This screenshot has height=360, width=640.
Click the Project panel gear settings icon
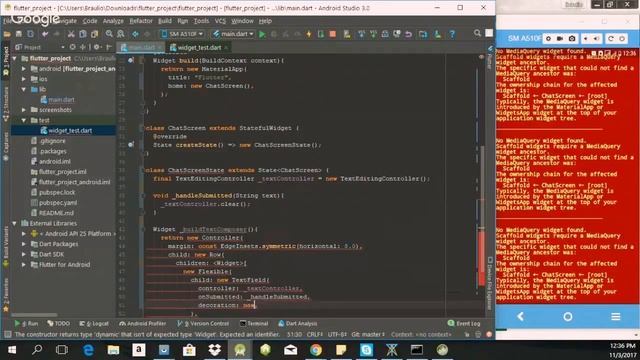97,47
